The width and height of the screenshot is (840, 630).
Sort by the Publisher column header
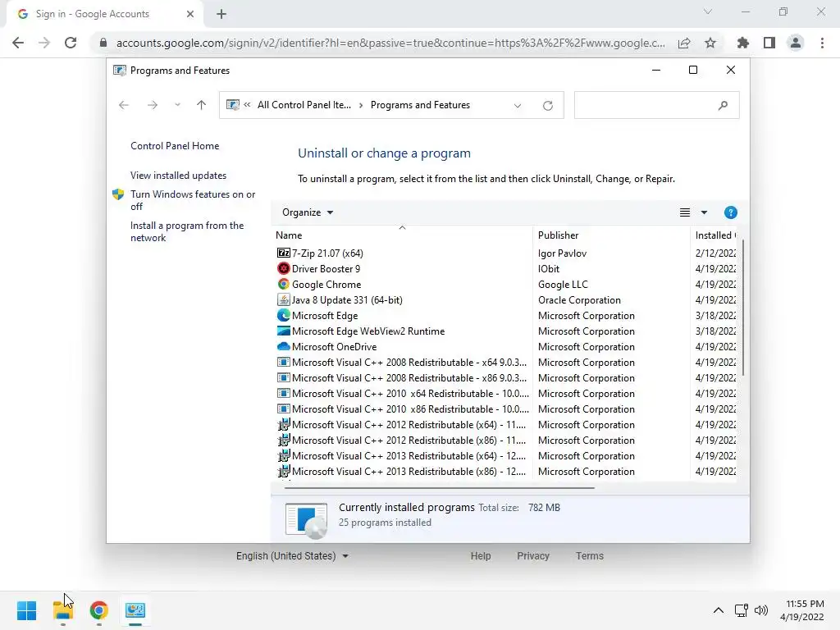click(x=611, y=235)
